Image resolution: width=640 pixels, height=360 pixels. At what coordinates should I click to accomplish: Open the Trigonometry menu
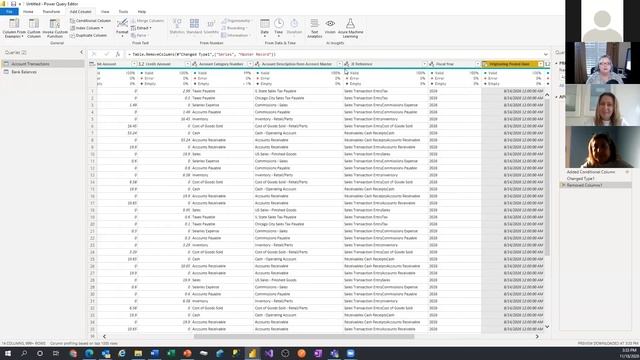point(236,20)
